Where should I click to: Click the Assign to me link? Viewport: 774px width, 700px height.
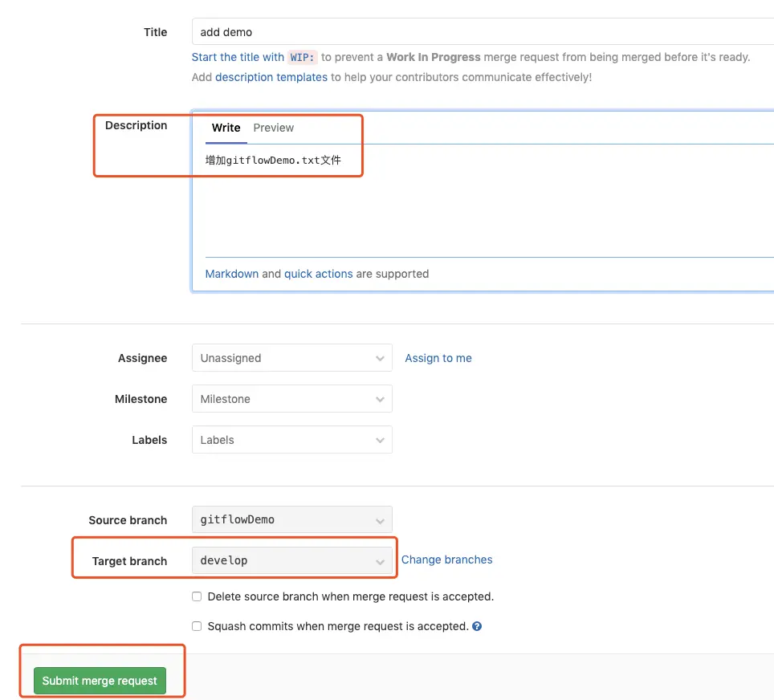click(x=438, y=359)
